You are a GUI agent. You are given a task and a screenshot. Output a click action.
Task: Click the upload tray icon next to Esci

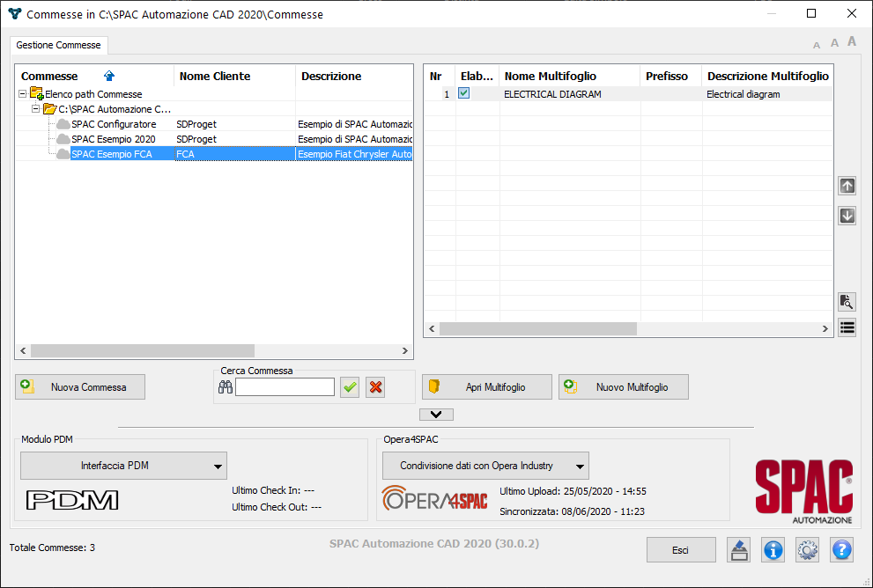tap(739, 550)
